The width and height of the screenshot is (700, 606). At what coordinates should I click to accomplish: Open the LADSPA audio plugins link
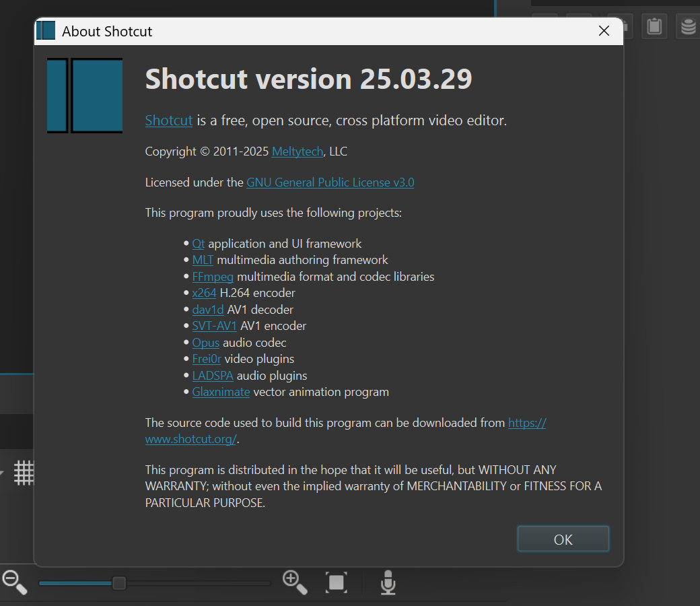(213, 376)
